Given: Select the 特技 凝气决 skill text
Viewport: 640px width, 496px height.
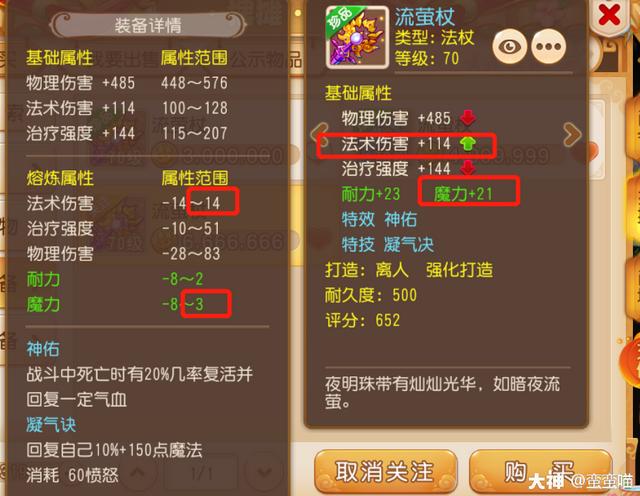Looking at the screenshot, I should pos(388,245).
